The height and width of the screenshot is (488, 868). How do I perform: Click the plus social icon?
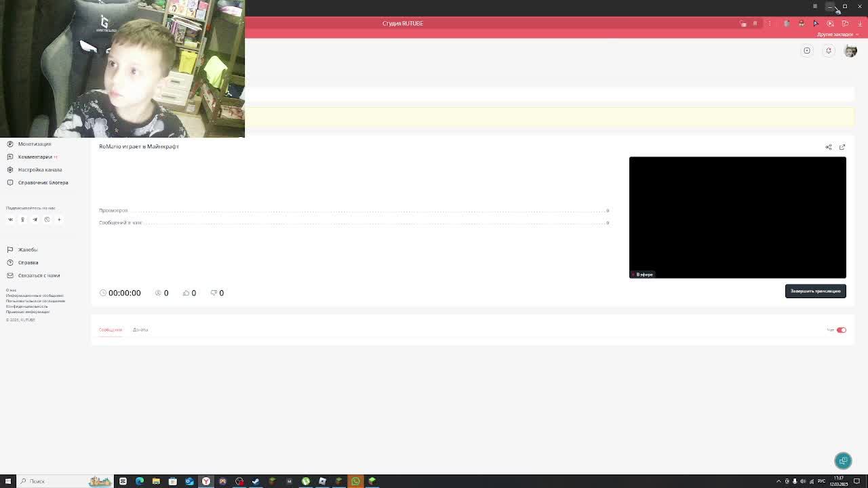tap(59, 220)
